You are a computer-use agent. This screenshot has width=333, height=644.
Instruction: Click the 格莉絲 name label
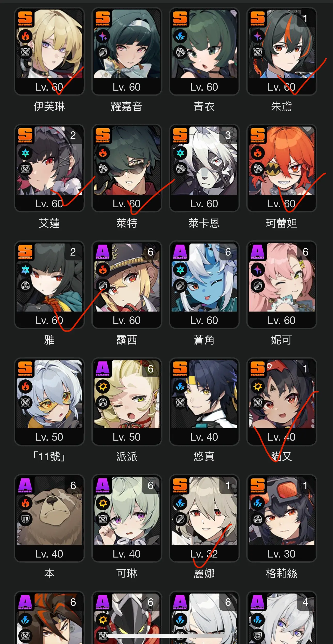282,573
